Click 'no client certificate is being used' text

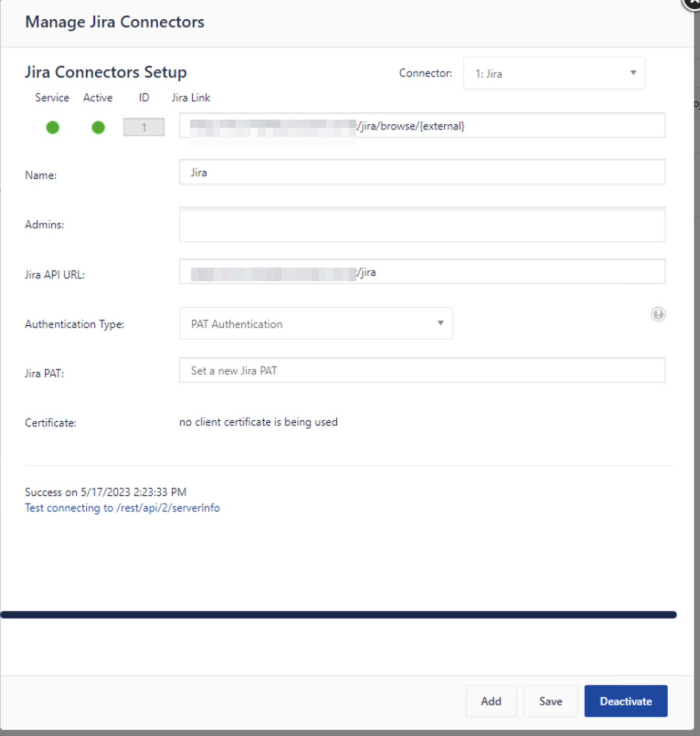point(258,422)
